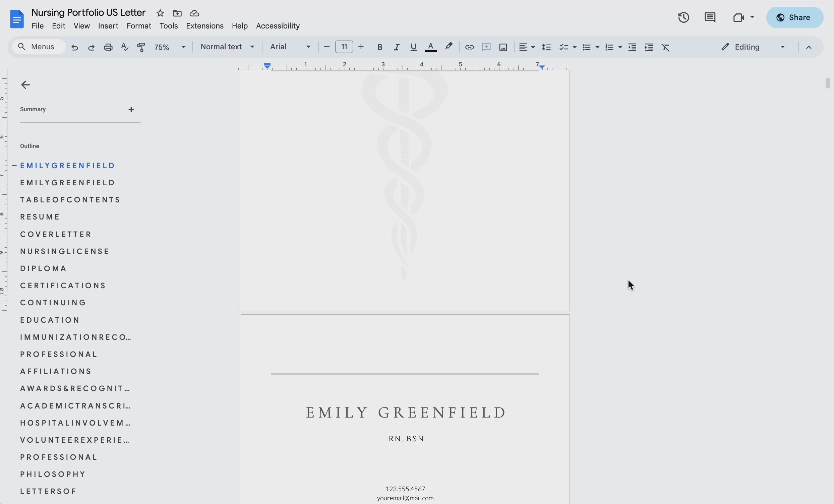The height and width of the screenshot is (504, 834).
Task: Open the zoom level dropdown
Action: coord(170,47)
